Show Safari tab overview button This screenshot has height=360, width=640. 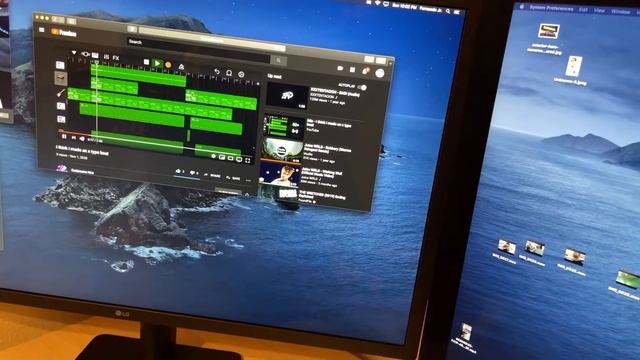pos(381,61)
